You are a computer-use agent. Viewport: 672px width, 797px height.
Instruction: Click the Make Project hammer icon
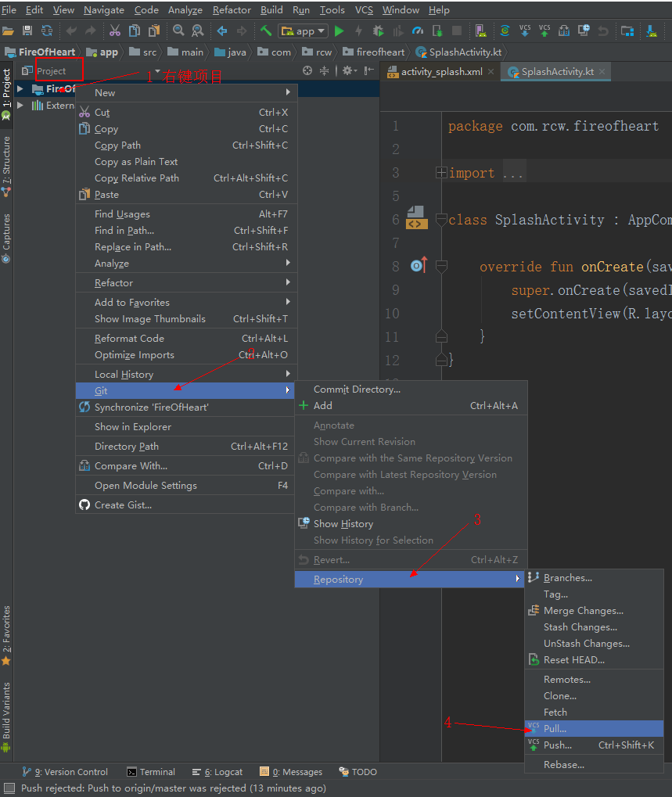(x=266, y=31)
